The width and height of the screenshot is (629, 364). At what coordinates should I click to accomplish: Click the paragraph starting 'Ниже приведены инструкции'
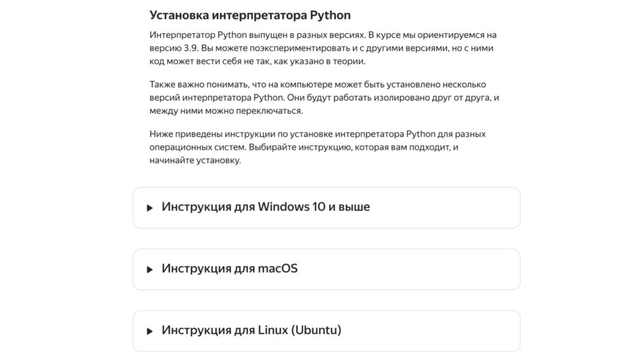(316, 147)
